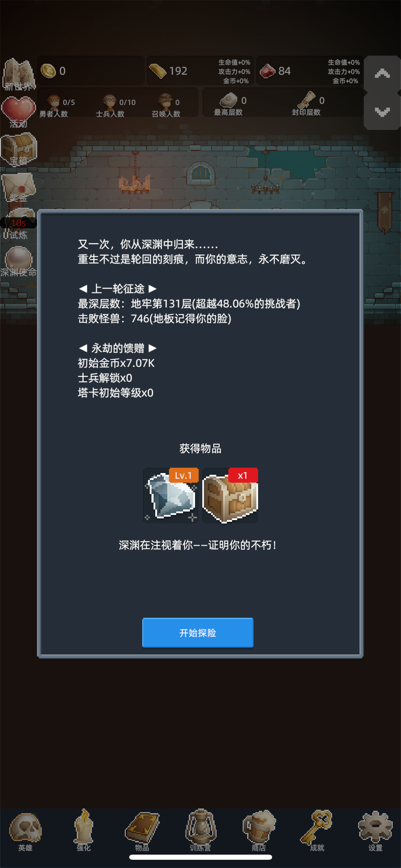Open the 成就 key tab

pyautogui.click(x=317, y=831)
